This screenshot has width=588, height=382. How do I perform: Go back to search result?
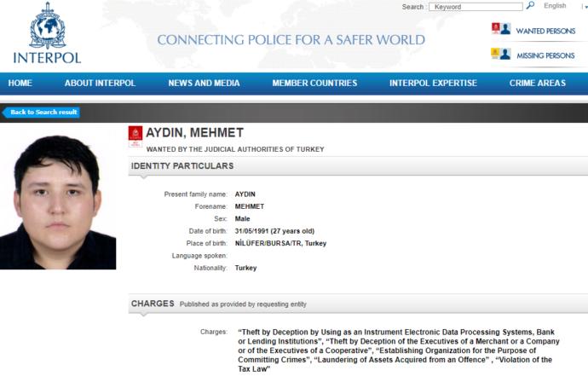coord(41,113)
